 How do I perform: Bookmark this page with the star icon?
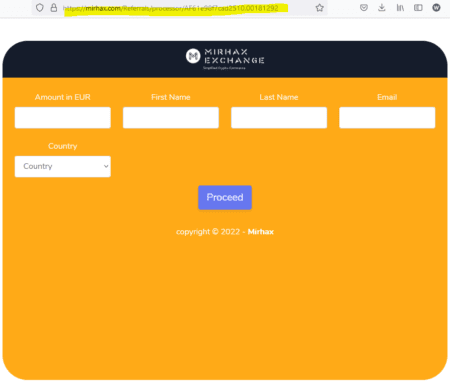[319, 8]
